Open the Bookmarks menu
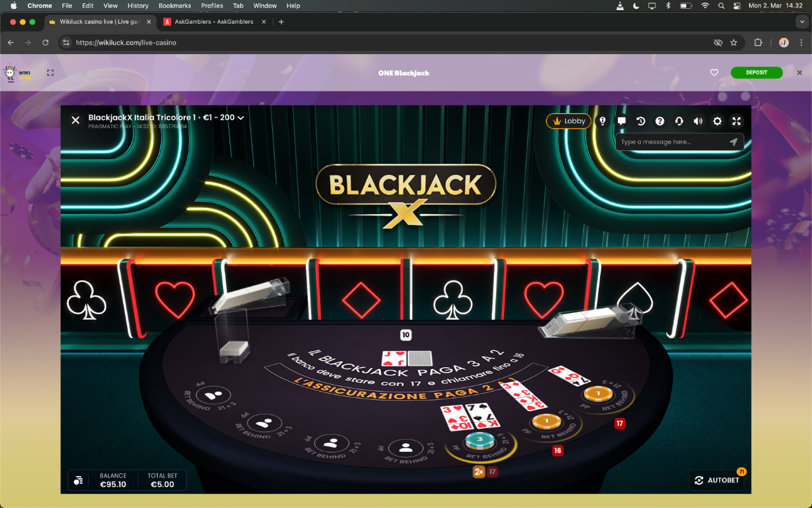The image size is (812, 508). [x=175, y=5]
